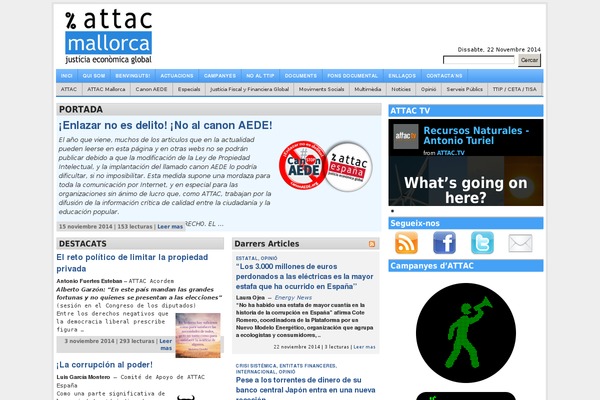Open the Multimèdia category tab

coord(368,89)
